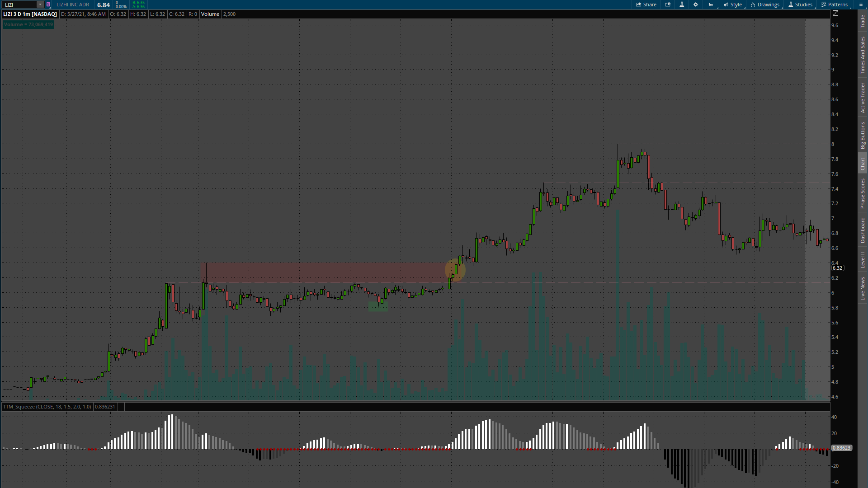Screen dimensions: 868x488
Task: Open the flask Edit Studies icon
Action: 682,5
